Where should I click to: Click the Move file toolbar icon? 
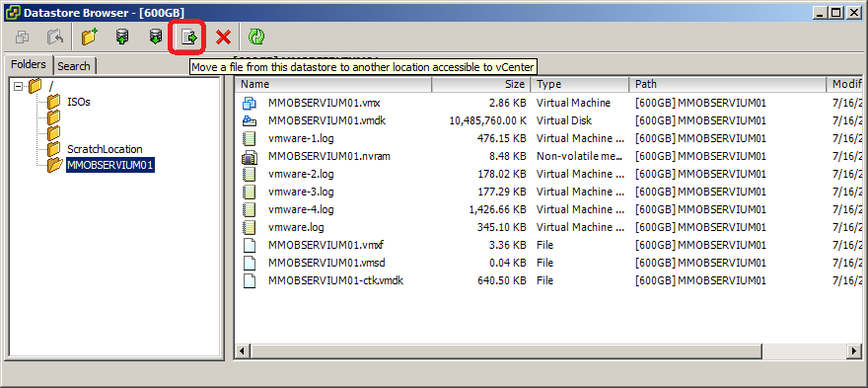point(189,38)
